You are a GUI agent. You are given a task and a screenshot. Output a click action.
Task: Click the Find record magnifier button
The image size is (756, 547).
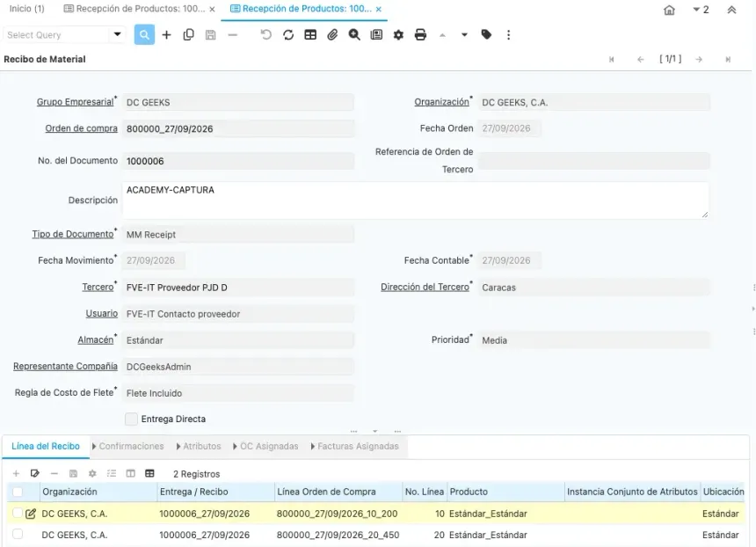click(x=144, y=34)
